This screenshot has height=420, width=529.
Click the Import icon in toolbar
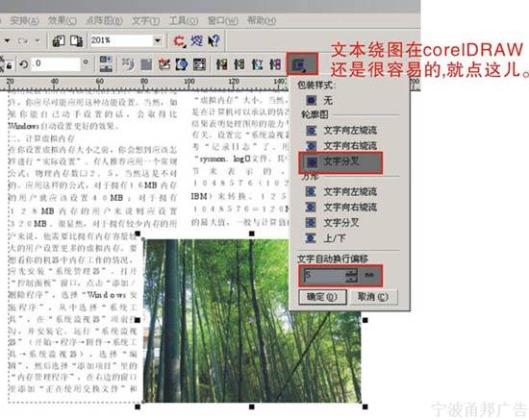(x=59, y=41)
